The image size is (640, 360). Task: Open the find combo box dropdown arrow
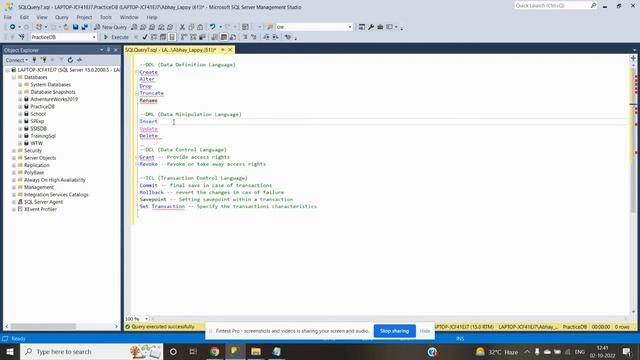[350, 27]
